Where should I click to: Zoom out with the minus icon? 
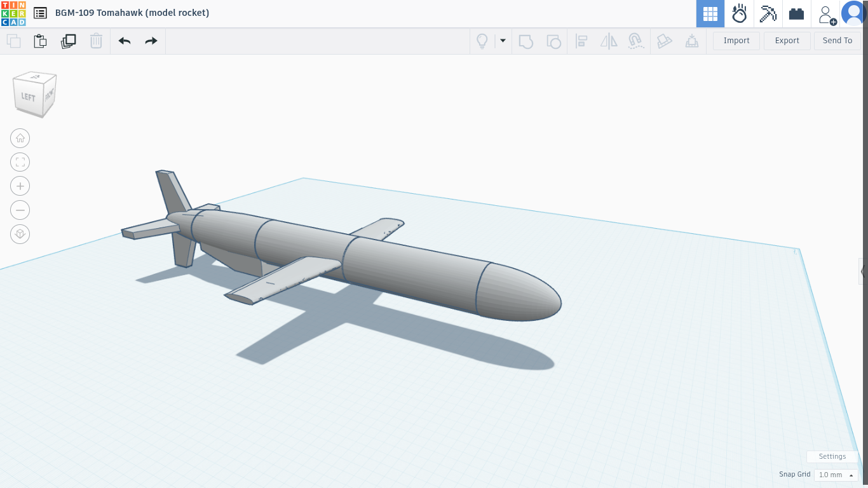click(20, 210)
